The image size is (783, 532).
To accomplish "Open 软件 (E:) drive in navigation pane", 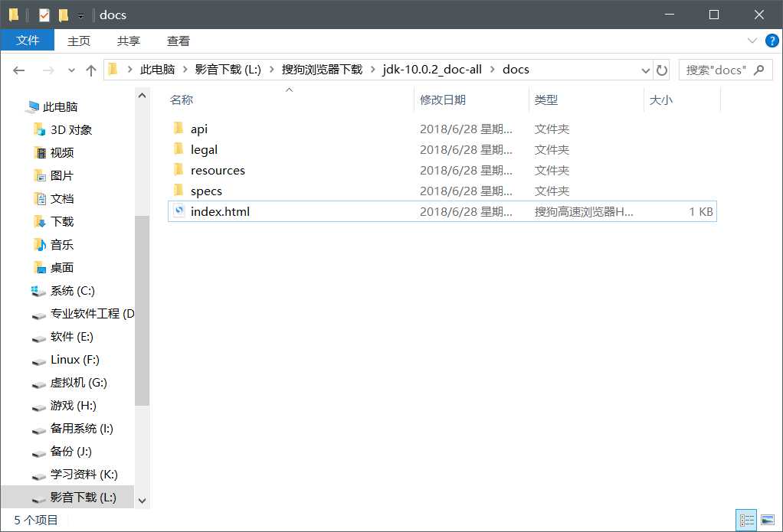I will point(71,336).
